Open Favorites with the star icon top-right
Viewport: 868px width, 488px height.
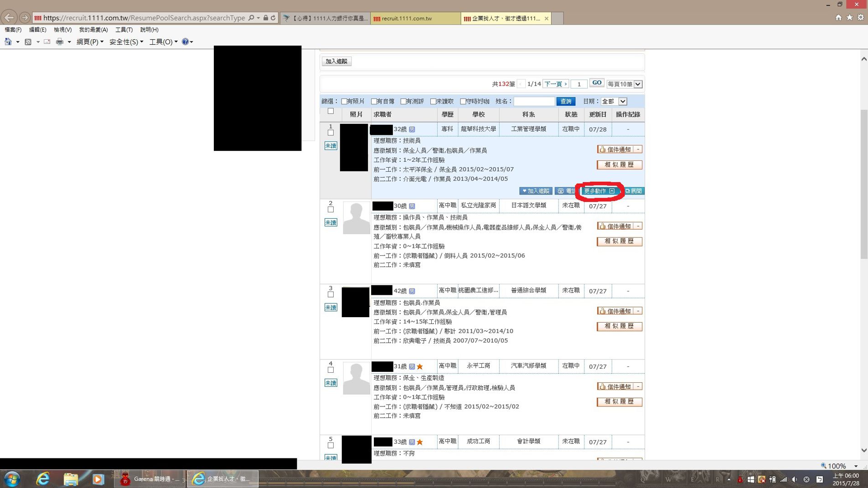[x=850, y=17]
